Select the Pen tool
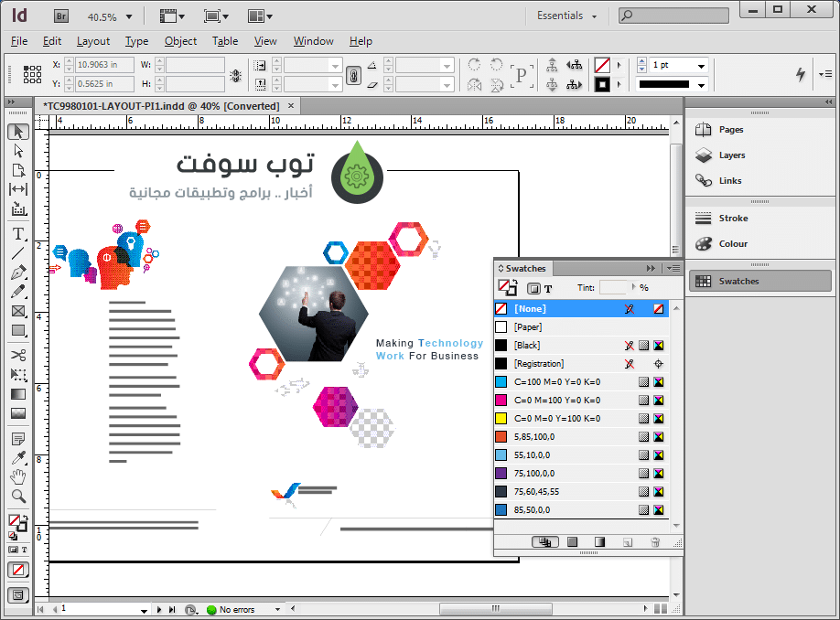 (18, 273)
